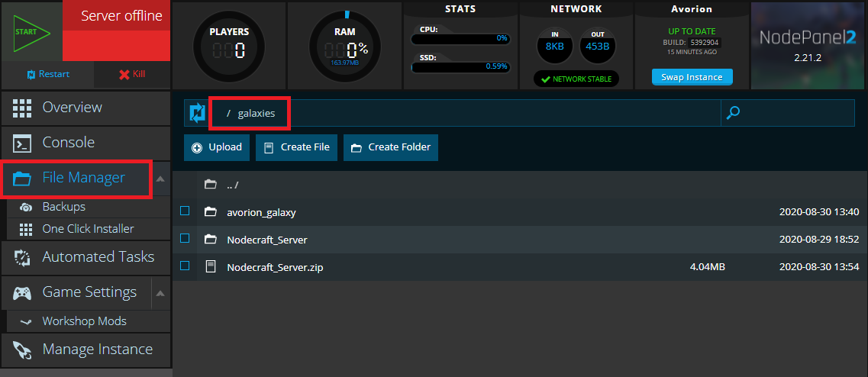Open Workshop Mods
Screen dimensions: 868x377
(89, 321)
